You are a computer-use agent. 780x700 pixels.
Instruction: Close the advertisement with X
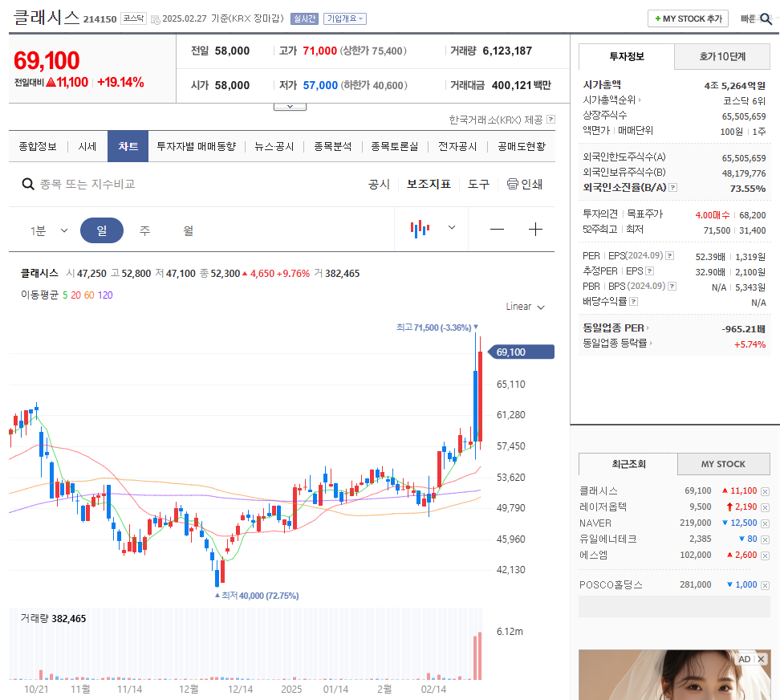761,659
